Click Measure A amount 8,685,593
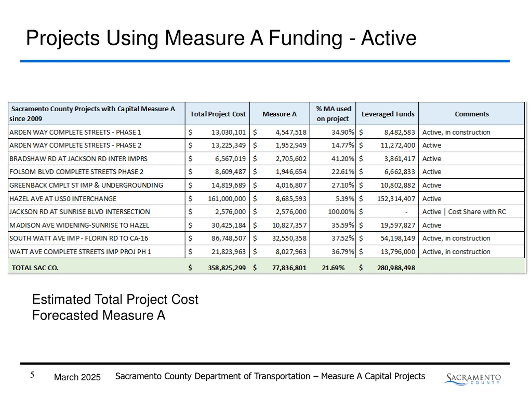The image size is (532, 399). [x=291, y=199]
